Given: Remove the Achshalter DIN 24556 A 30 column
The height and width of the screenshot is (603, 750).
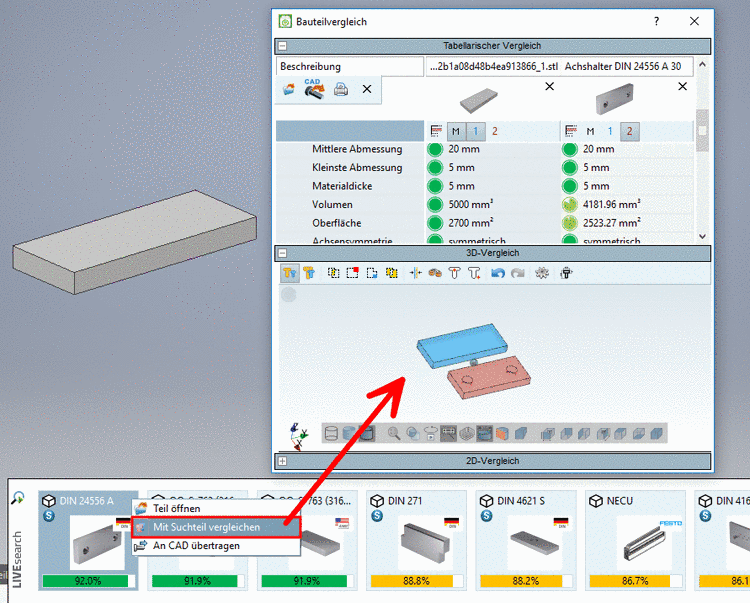Looking at the screenshot, I should [683, 86].
